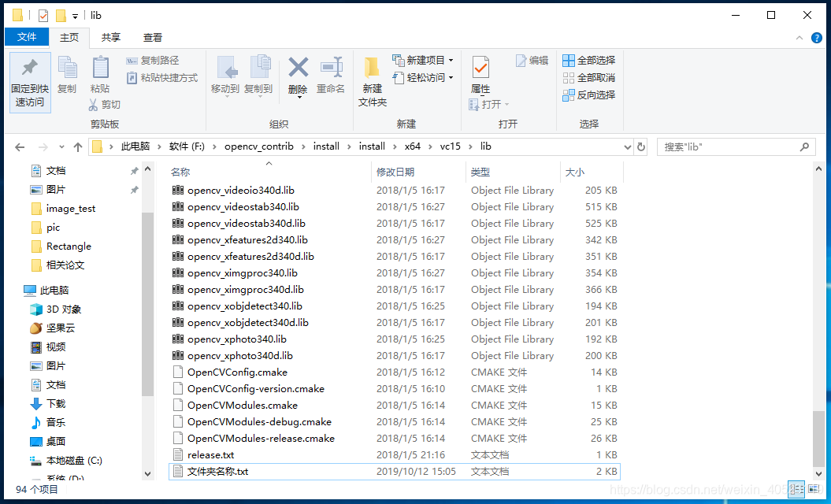Open image_test folder in sidebar
The image size is (831, 504).
[70, 208]
